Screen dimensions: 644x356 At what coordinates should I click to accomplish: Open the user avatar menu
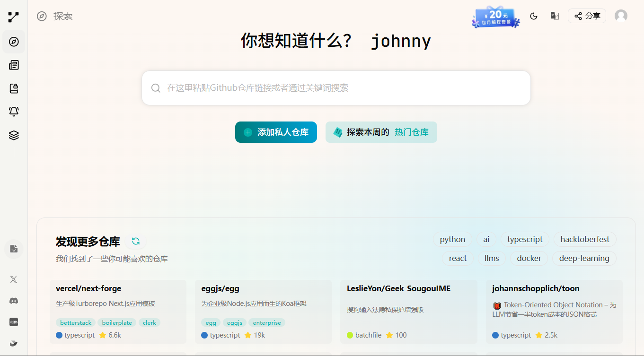tap(621, 16)
